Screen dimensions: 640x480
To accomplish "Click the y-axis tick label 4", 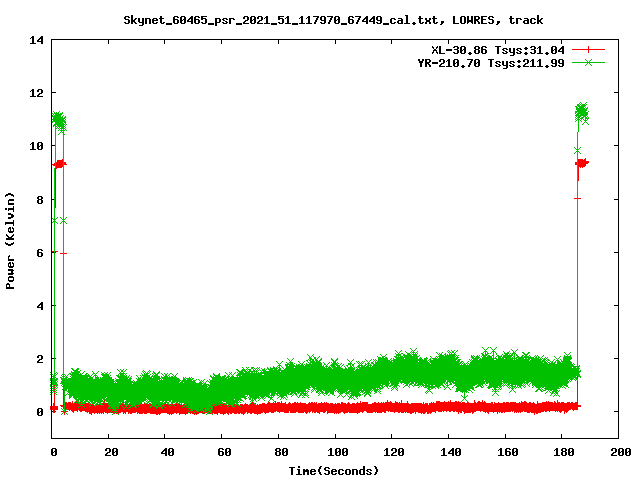I will tap(40, 306).
